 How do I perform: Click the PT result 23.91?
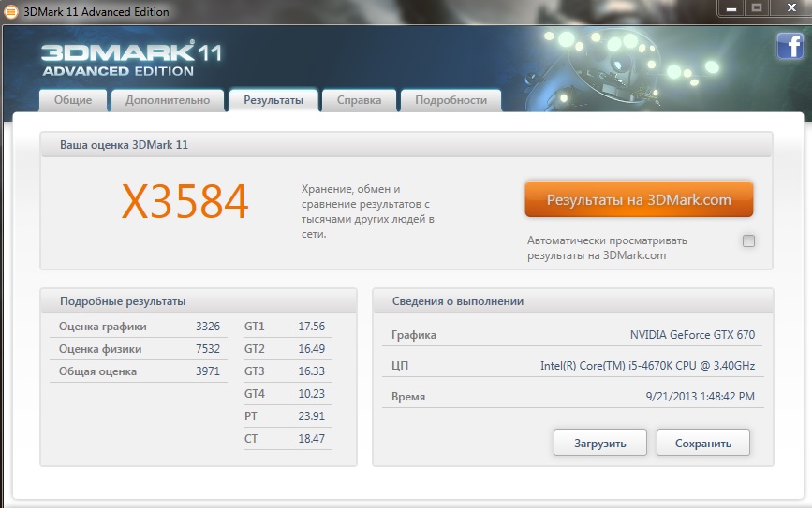click(311, 415)
